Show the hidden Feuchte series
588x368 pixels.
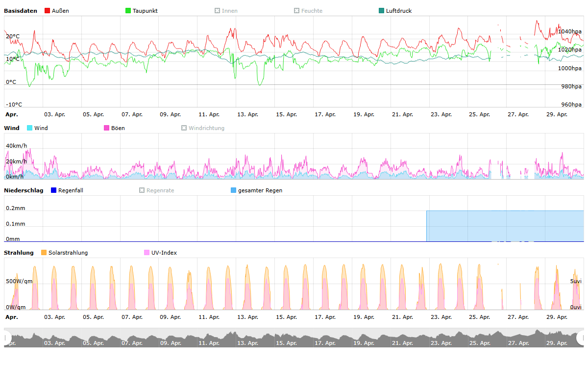pyautogui.click(x=297, y=11)
